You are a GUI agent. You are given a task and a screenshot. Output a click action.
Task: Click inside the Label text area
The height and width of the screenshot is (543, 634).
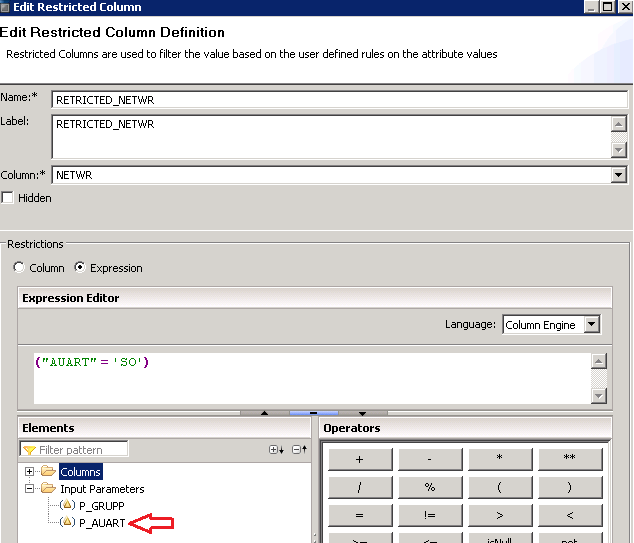(x=332, y=137)
